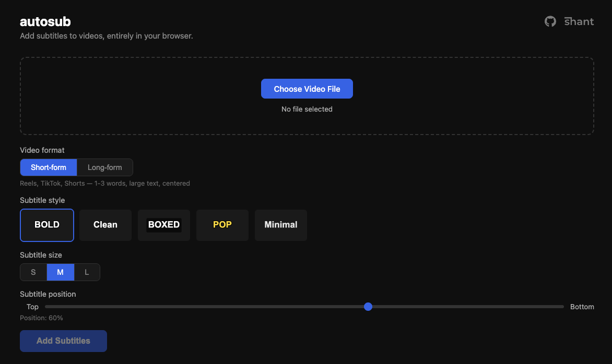612x364 pixels.
Task: Choose the L subtitle size
Action: 87,272
